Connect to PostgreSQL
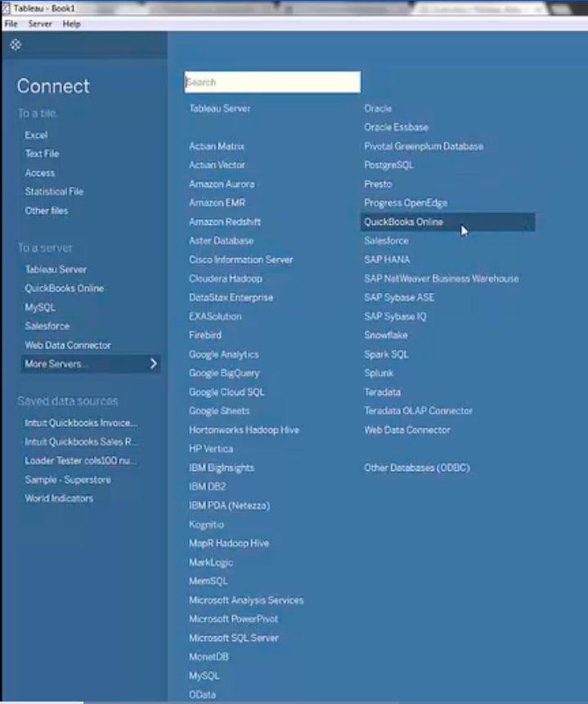Screen dimensions: 588x704 (x=388, y=165)
